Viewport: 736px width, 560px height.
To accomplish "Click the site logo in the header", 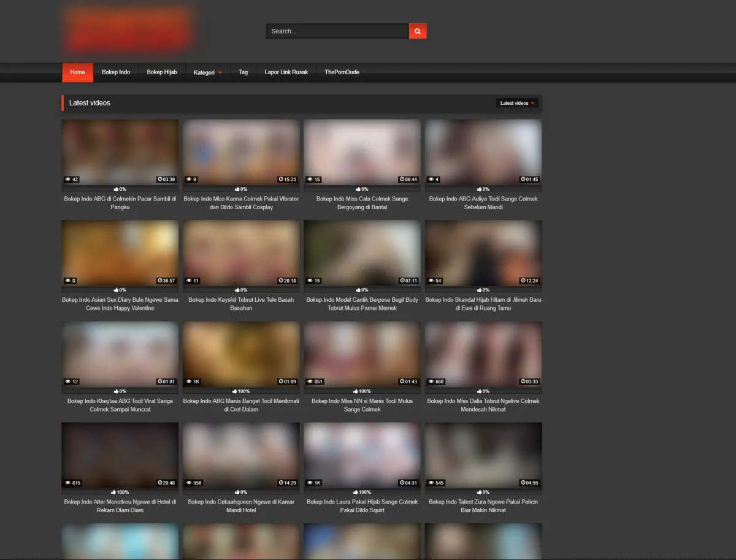I will [129, 29].
